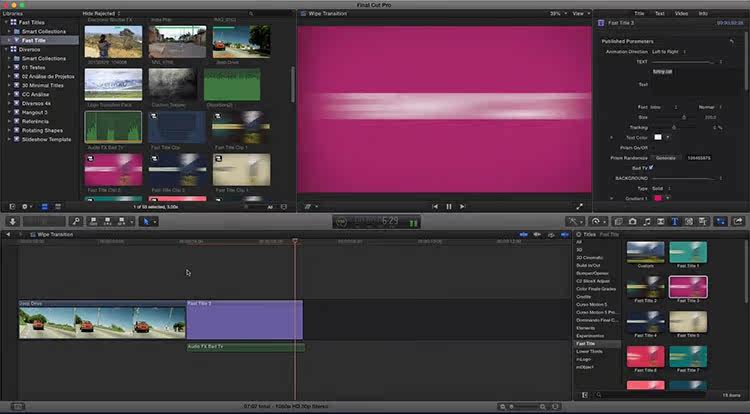Select the Build In/Out titles category
This screenshot has height=414, width=750.
pos(588,265)
